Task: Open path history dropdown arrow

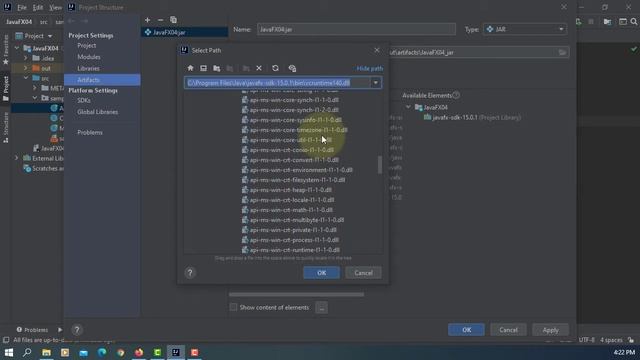Action: point(376,83)
